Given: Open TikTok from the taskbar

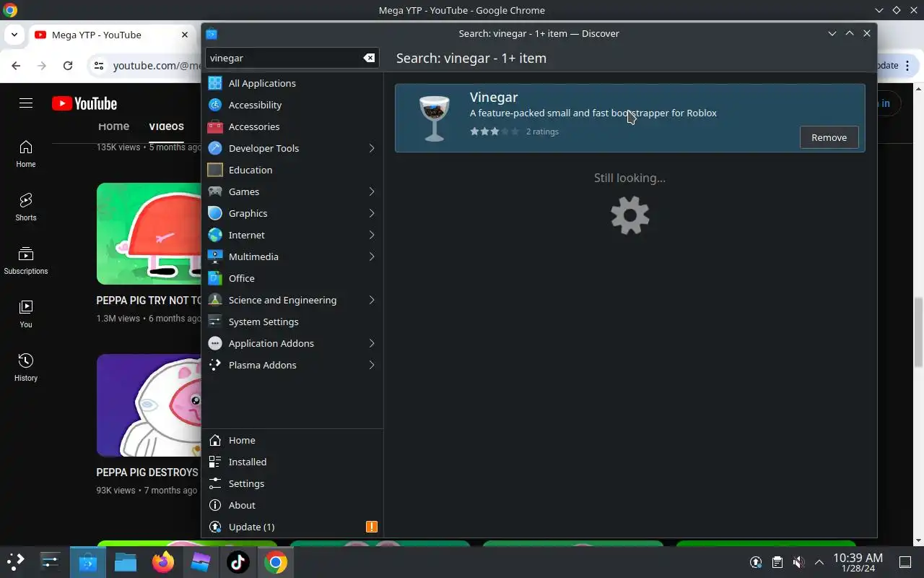Looking at the screenshot, I should point(238,562).
